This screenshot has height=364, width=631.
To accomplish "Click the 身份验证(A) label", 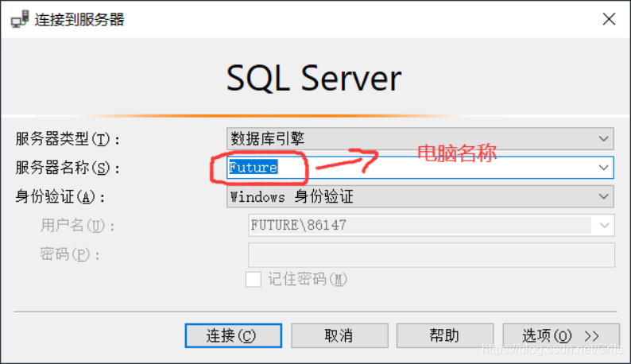I will click(x=60, y=197).
